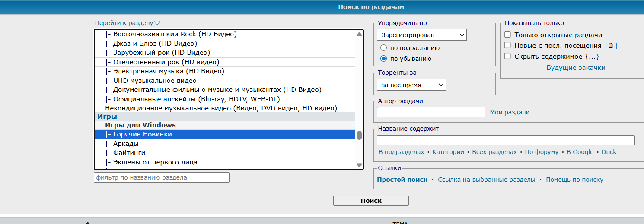Tick the "Скрыть содержимое {...}" checkbox

tap(508, 56)
